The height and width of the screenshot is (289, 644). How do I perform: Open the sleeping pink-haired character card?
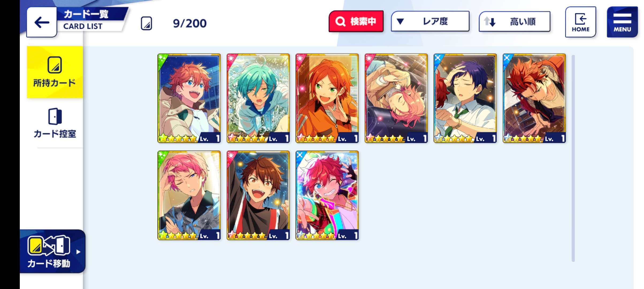point(396,98)
